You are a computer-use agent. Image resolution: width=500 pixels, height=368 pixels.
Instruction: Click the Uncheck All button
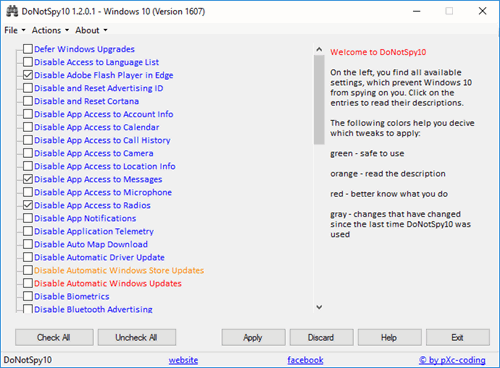[x=137, y=337]
